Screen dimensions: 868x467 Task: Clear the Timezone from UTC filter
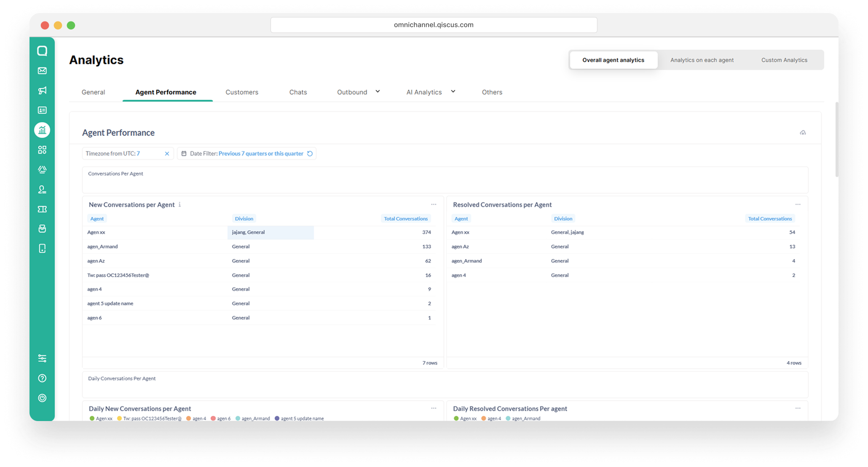pos(167,153)
